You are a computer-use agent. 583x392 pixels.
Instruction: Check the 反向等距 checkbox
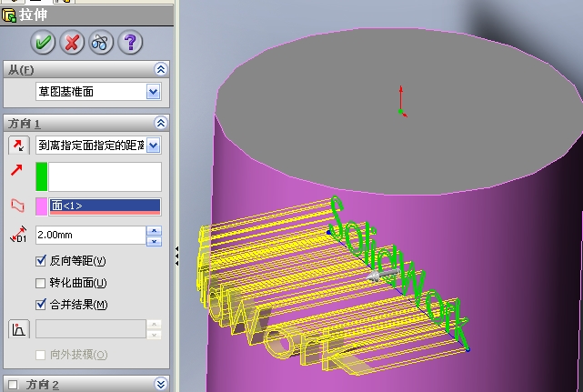(x=41, y=261)
